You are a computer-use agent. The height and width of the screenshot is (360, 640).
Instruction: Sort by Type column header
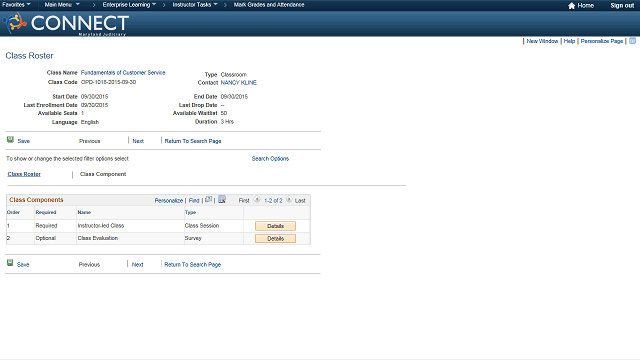point(190,212)
